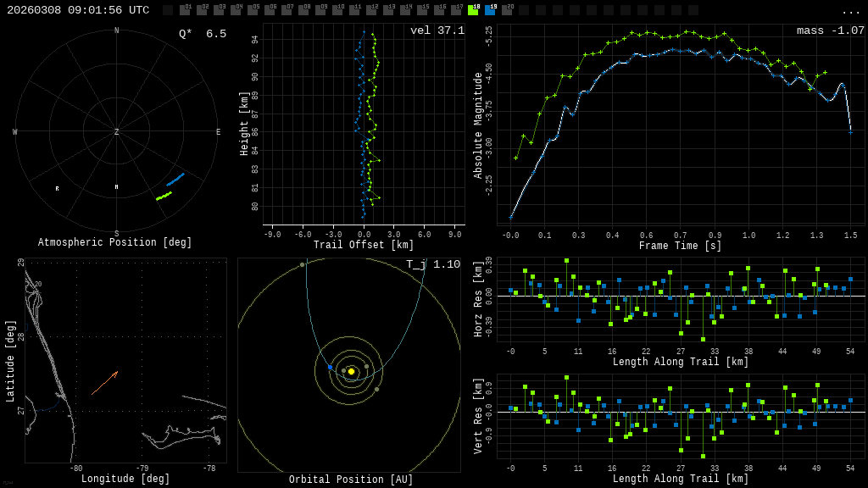
Task: Click the Trail Offset [km] axis label
Action: (x=364, y=245)
